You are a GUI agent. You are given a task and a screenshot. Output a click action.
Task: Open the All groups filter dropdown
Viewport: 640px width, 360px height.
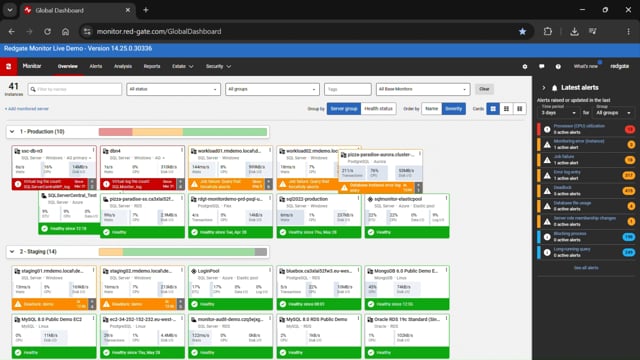tap(272, 89)
